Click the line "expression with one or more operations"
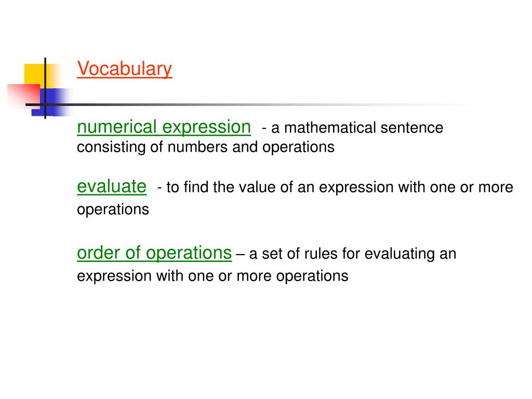 212,276
